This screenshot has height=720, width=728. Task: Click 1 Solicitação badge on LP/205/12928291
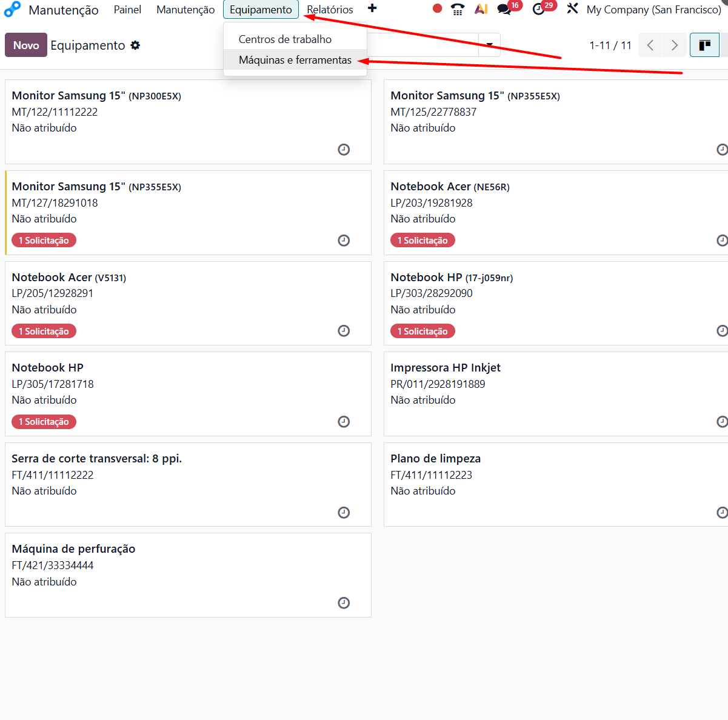tap(44, 332)
